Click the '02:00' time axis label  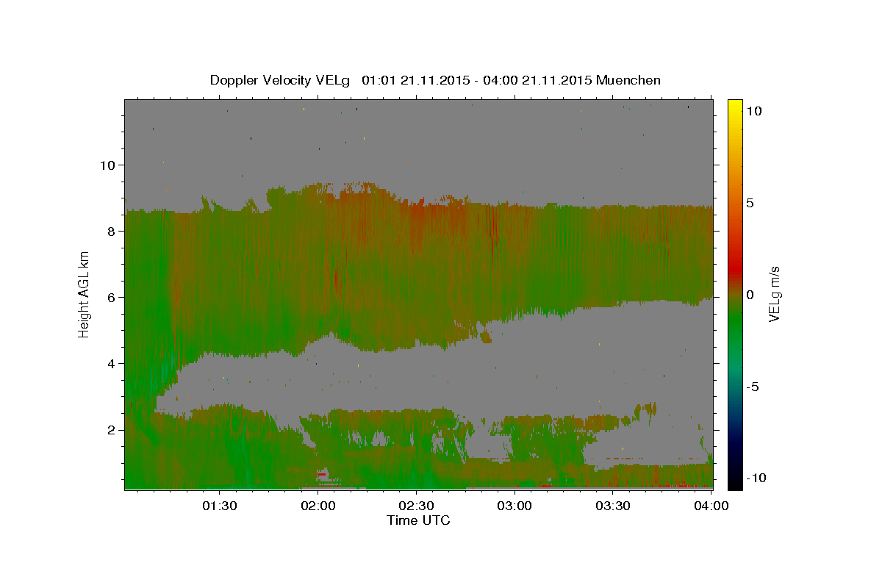[319, 506]
